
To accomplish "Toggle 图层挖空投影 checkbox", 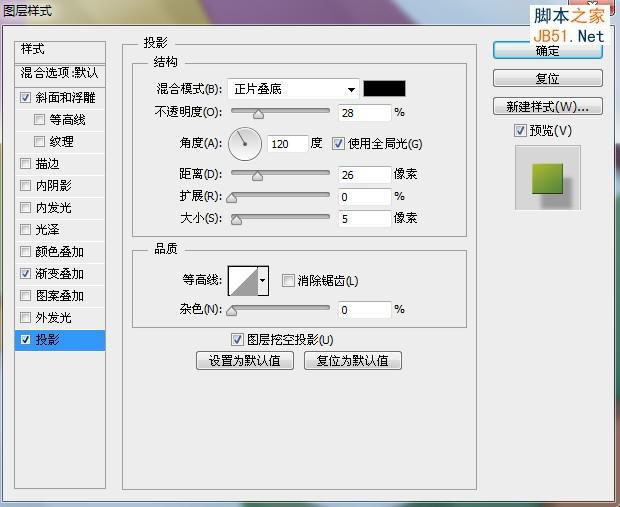I will pos(237,339).
